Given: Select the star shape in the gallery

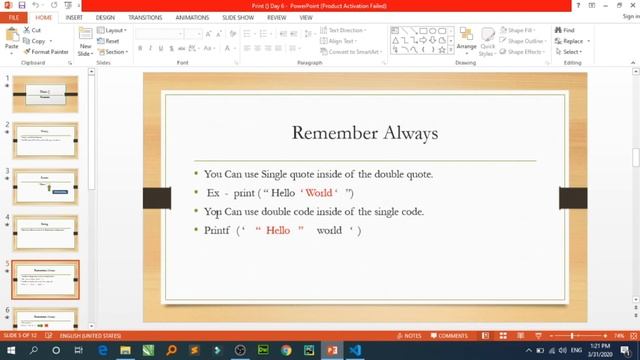Looking at the screenshot, I should click(x=442, y=50).
